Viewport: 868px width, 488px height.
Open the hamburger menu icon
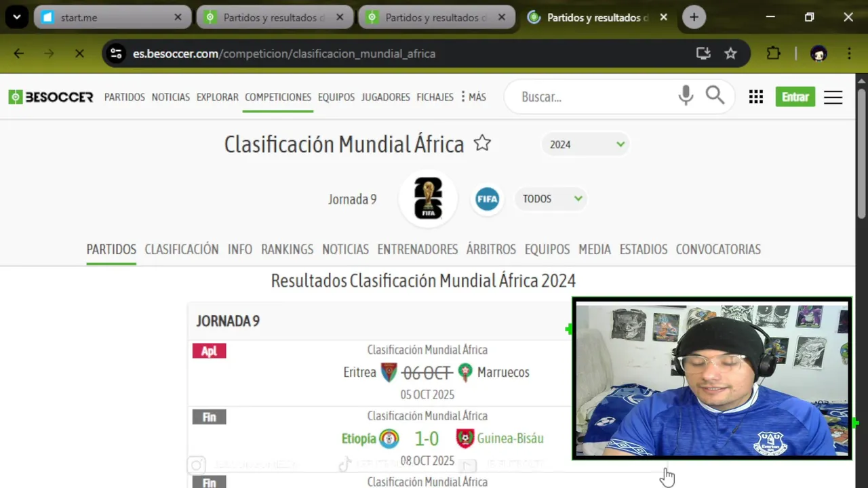(x=833, y=97)
